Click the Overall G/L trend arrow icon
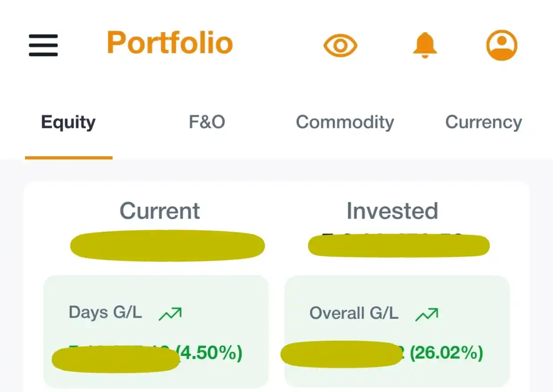This screenshot has height=392, width=553. pos(427,315)
